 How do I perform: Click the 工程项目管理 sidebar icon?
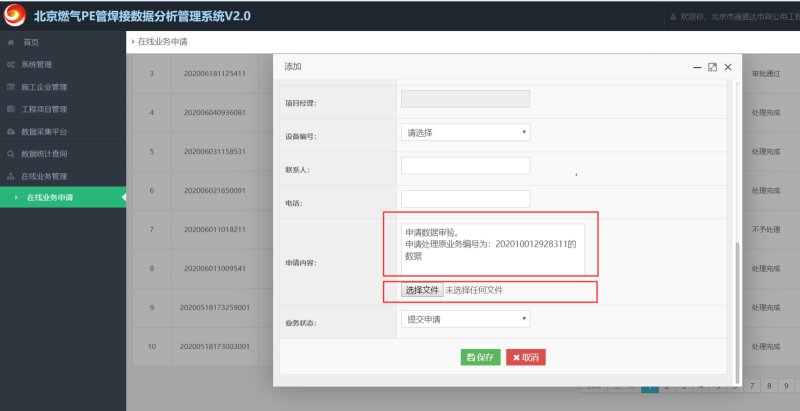[x=10, y=109]
